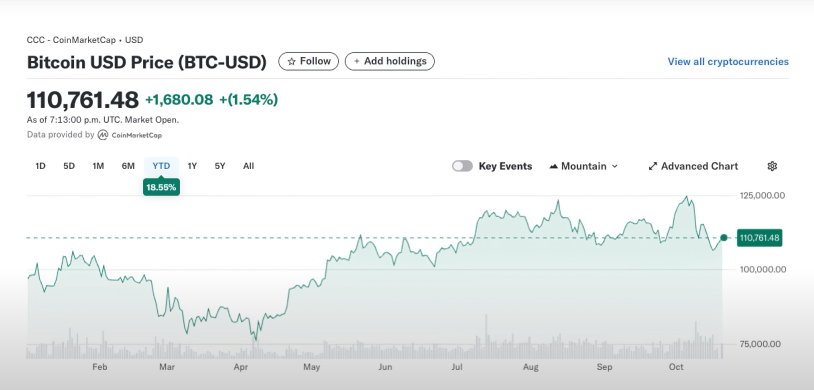Select the 5D time range
This screenshot has height=390, width=814.
pos(69,166)
